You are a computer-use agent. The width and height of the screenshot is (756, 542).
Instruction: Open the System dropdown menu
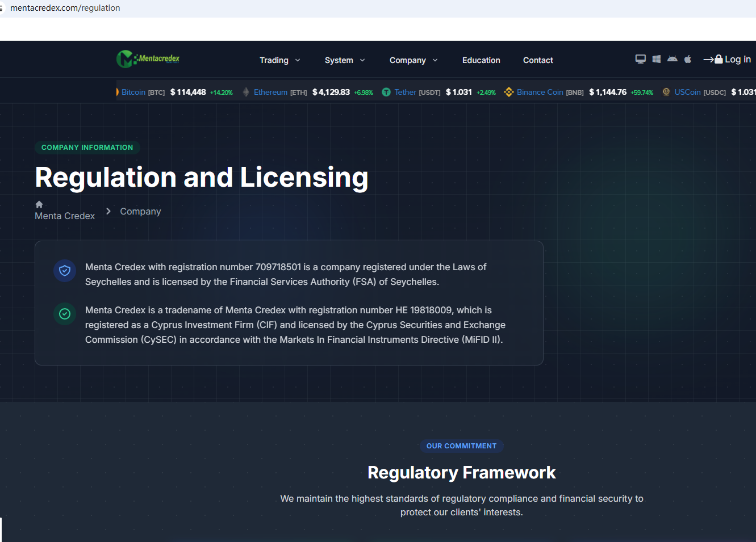(344, 60)
